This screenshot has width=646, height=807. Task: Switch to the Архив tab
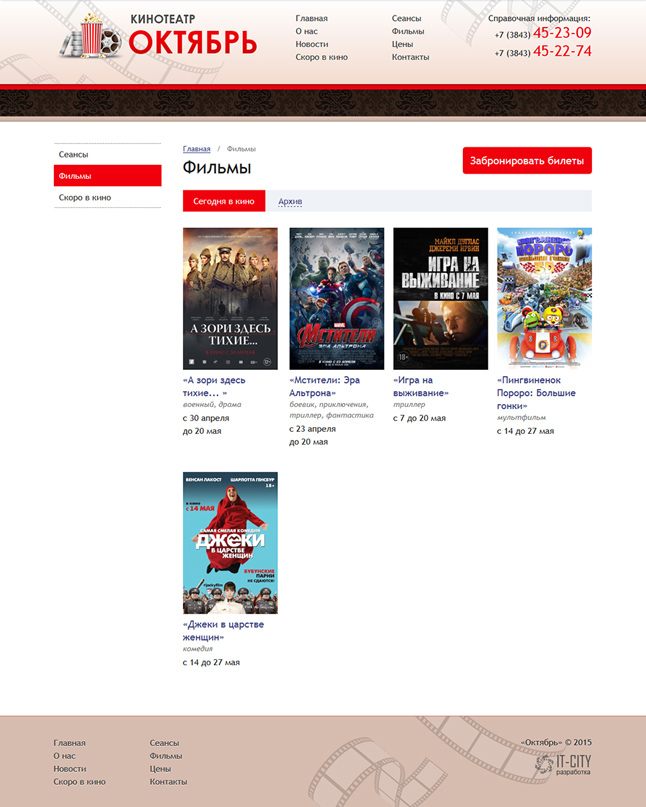tap(290, 201)
